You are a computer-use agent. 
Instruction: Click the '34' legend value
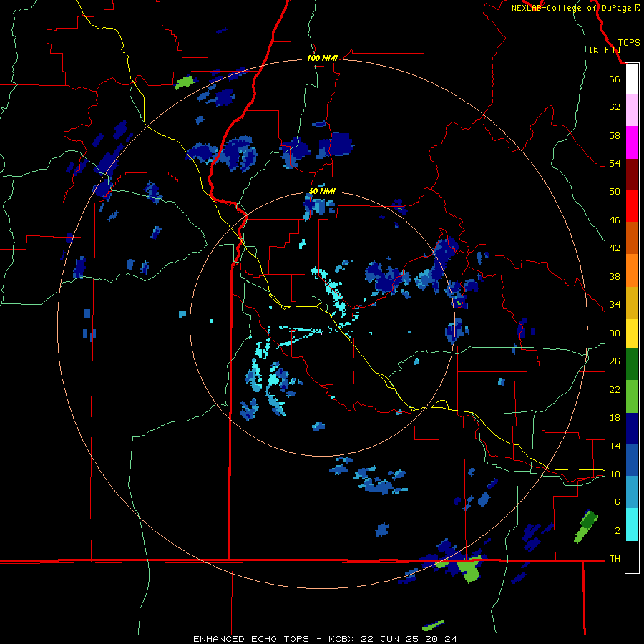615,305
